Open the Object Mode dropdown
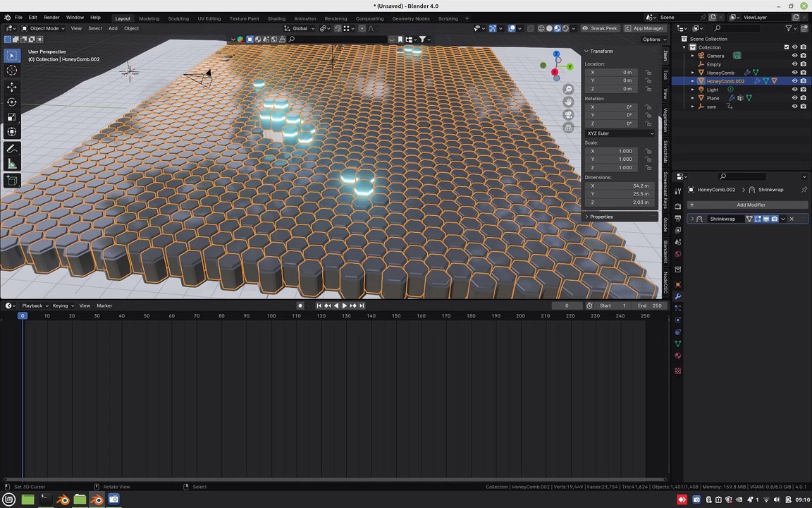812x508 pixels. (x=43, y=28)
